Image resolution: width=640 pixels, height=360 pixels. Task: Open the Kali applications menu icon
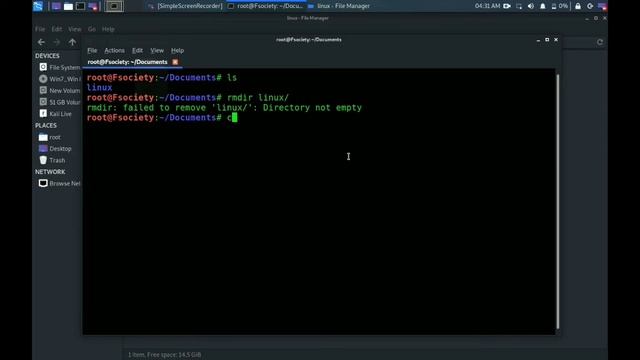(38, 6)
